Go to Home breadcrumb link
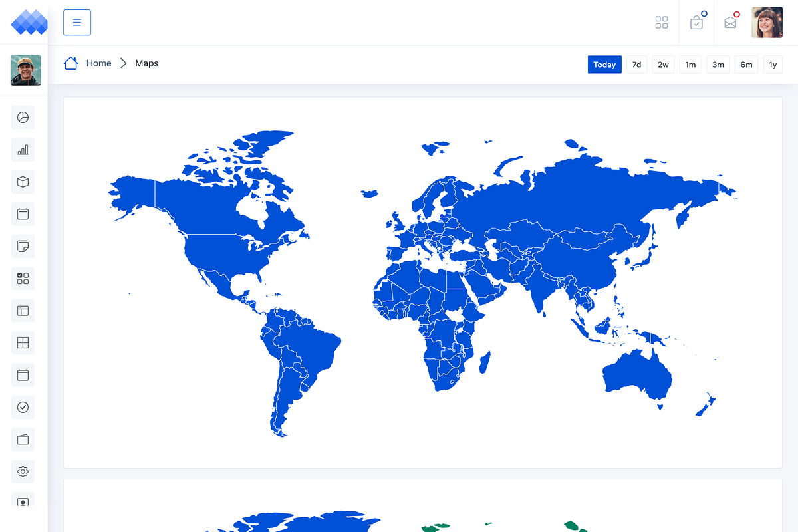This screenshot has height=532, width=798. click(x=98, y=63)
